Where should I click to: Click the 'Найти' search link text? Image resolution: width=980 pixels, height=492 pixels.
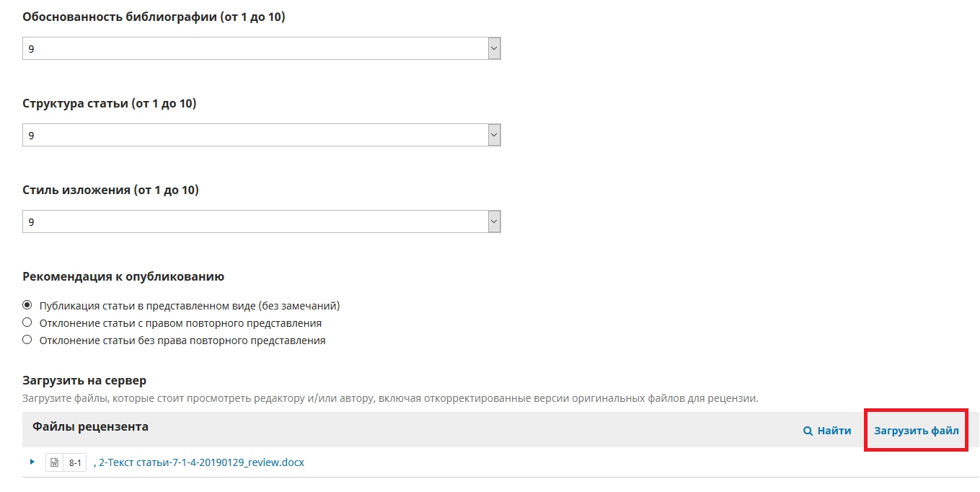[834, 431]
